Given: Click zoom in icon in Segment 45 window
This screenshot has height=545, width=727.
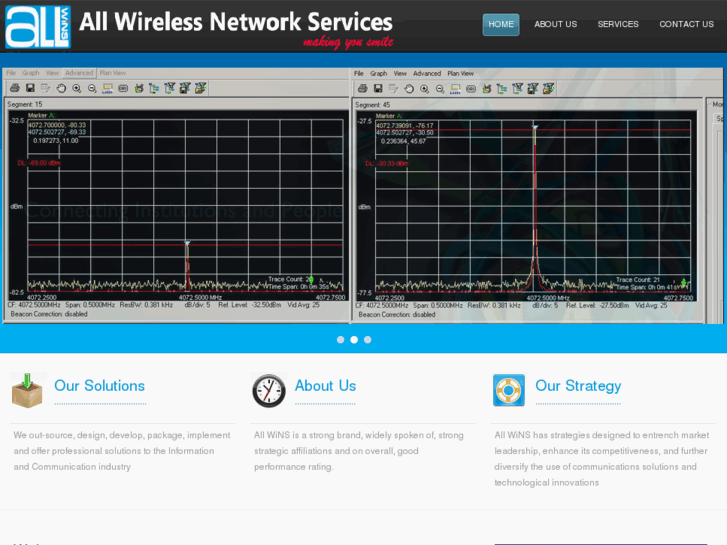Looking at the screenshot, I should pyautogui.click(x=425, y=89).
